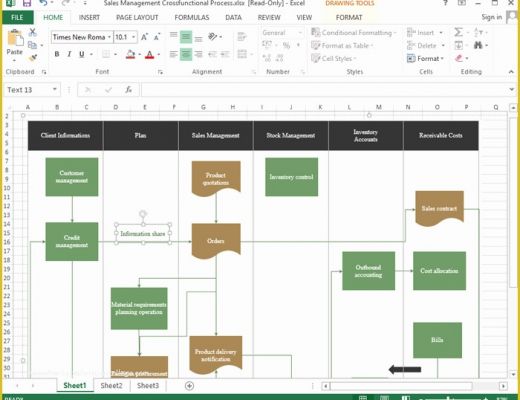Switch to the PAGE LAYOUT tab
The image size is (520, 400).
[x=137, y=17]
